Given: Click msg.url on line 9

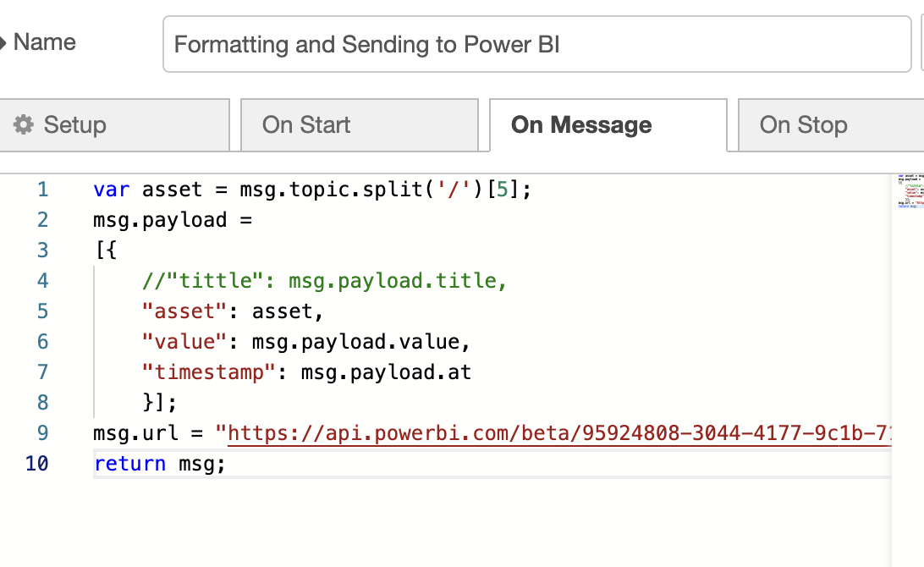Looking at the screenshot, I should (x=135, y=433).
